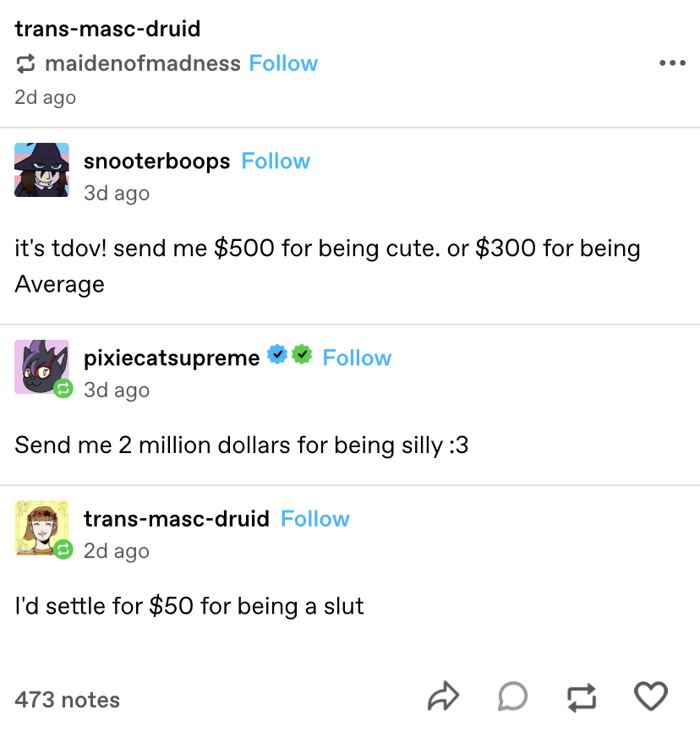
Task: Open the three-dot post options menu
Action: click(x=672, y=63)
